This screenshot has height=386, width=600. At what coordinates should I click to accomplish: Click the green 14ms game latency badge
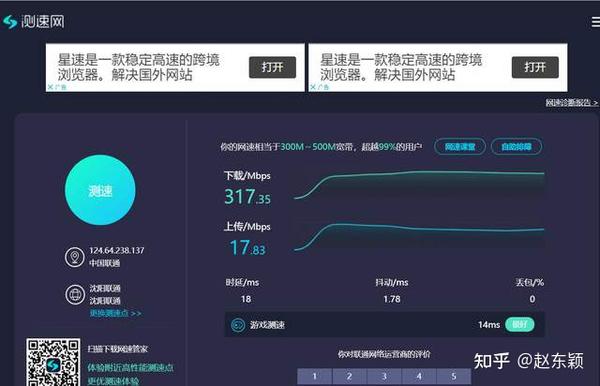[x=520, y=325]
